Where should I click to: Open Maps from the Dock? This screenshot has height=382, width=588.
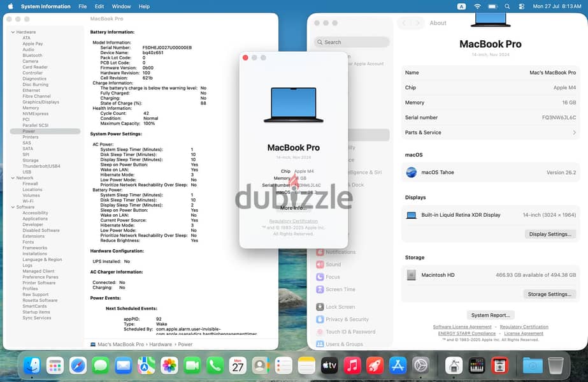click(x=147, y=365)
